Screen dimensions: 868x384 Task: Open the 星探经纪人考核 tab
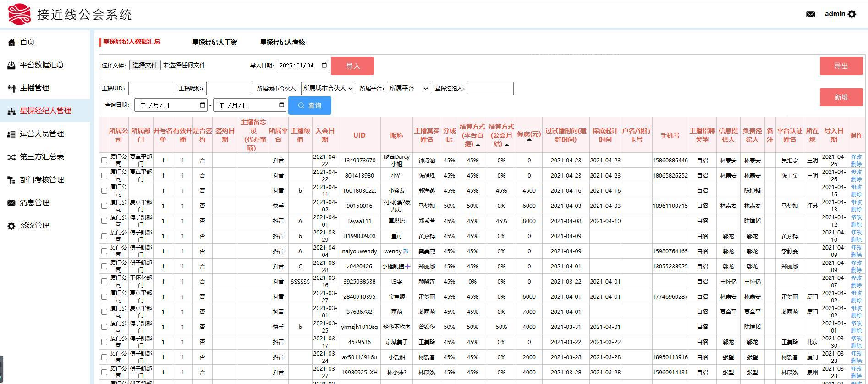pyautogui.click(x=282, y=42)
